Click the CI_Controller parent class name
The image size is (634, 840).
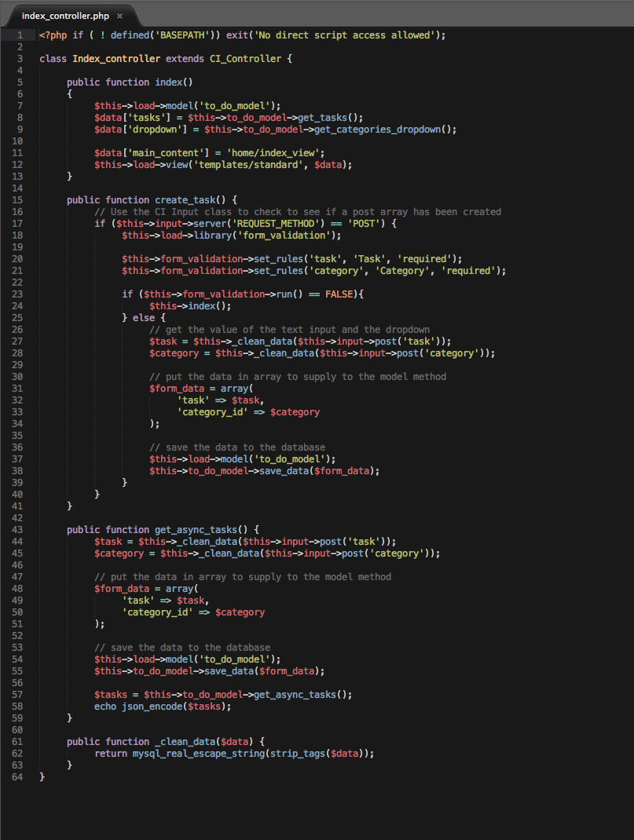pos(243,59)
